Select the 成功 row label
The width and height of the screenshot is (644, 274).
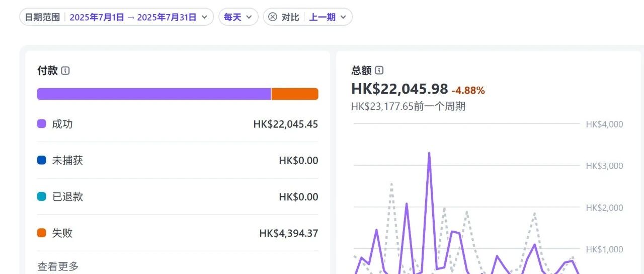click(62, 124)
